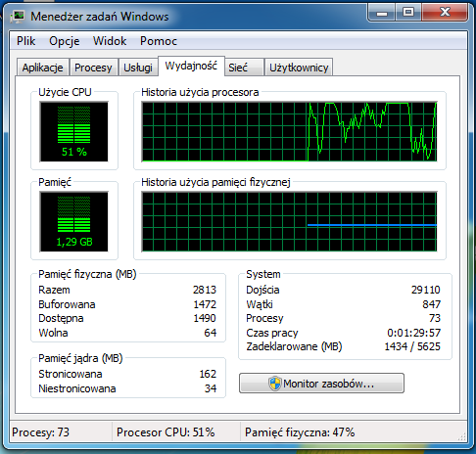
Task: Open the Plik menu
Action: (x=26, y=41)
